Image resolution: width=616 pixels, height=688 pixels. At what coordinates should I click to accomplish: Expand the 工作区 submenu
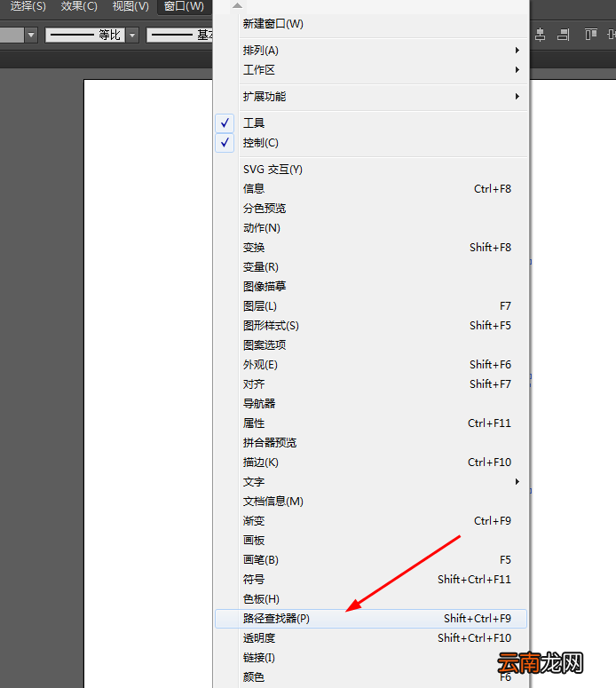point(371,70)
